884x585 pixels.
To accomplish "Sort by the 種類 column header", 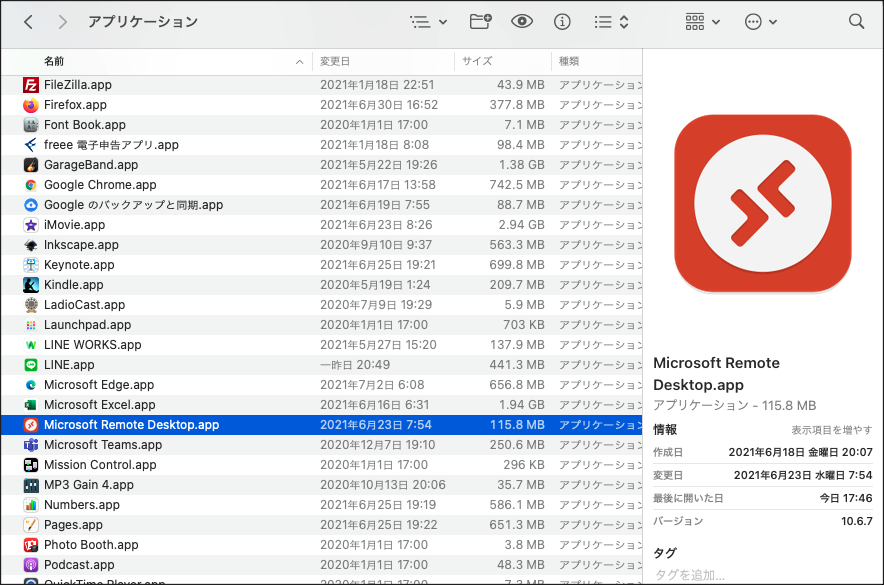I will [x=569, y=61].
